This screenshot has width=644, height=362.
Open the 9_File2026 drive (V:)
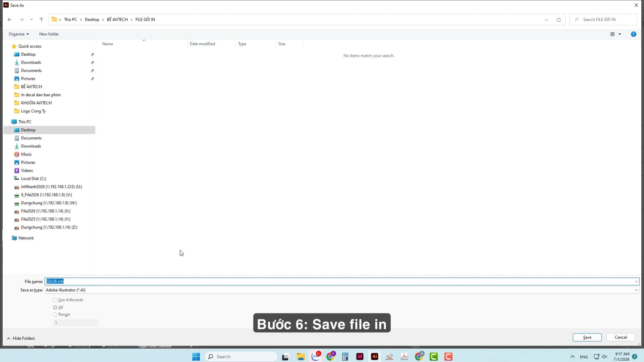[x=46, y=195]
